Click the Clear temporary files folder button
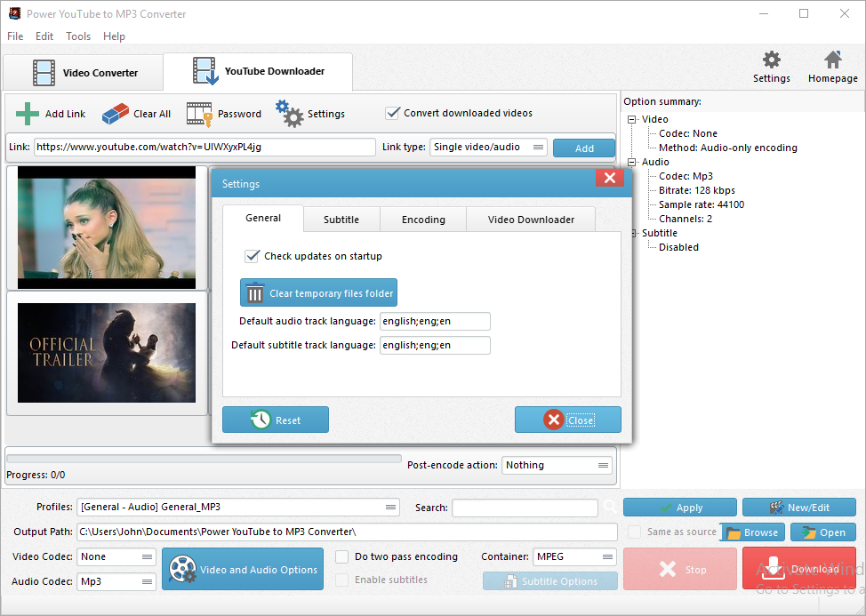The image size is (866, 616). coord(318,292)
